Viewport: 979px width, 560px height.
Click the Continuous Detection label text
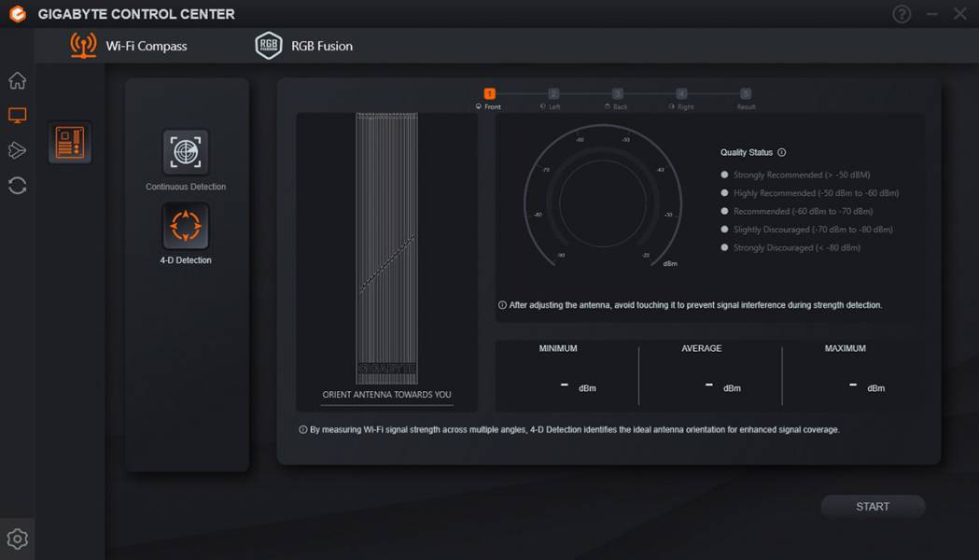(186, 187)
